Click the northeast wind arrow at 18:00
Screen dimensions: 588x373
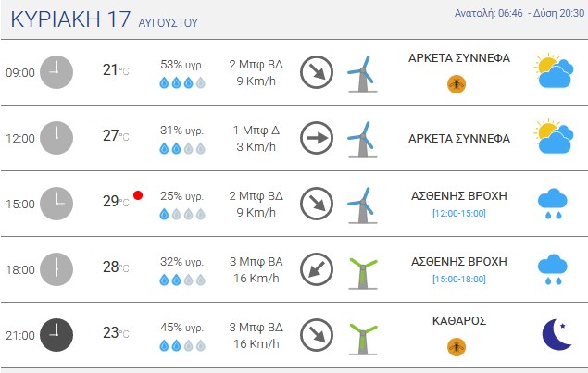click(317, 269)
